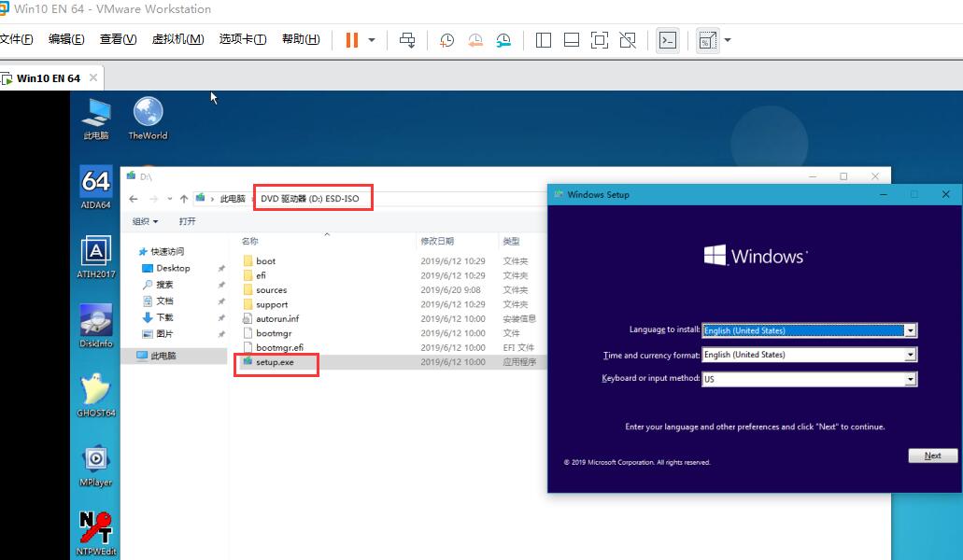Open the 虚拟机(M) menu
The width and height of the screenshot is (963, 560).
pos(177,39)
